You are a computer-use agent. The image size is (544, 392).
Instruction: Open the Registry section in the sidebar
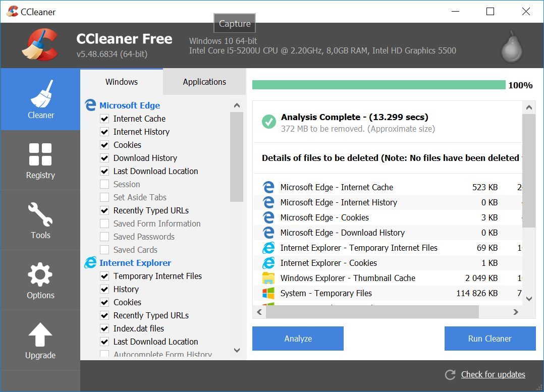[40, 160]
